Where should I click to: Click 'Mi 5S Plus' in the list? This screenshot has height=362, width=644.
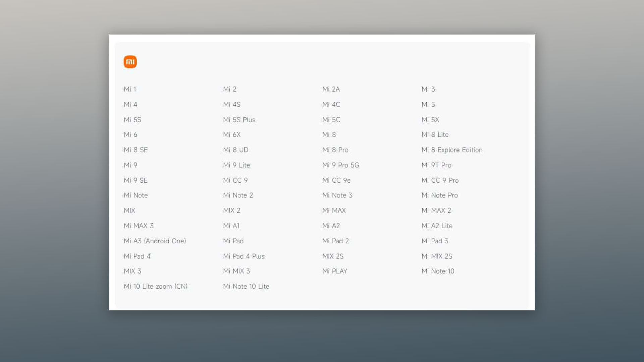pos(239,120)
